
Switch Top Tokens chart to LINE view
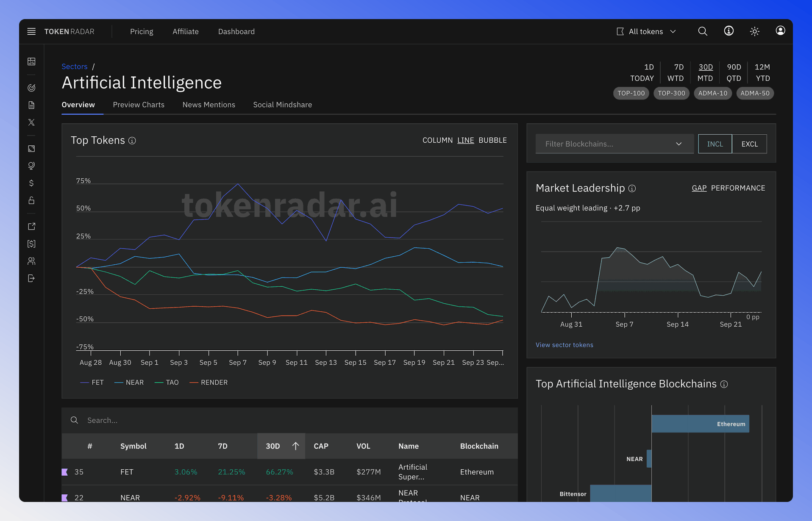465,140
